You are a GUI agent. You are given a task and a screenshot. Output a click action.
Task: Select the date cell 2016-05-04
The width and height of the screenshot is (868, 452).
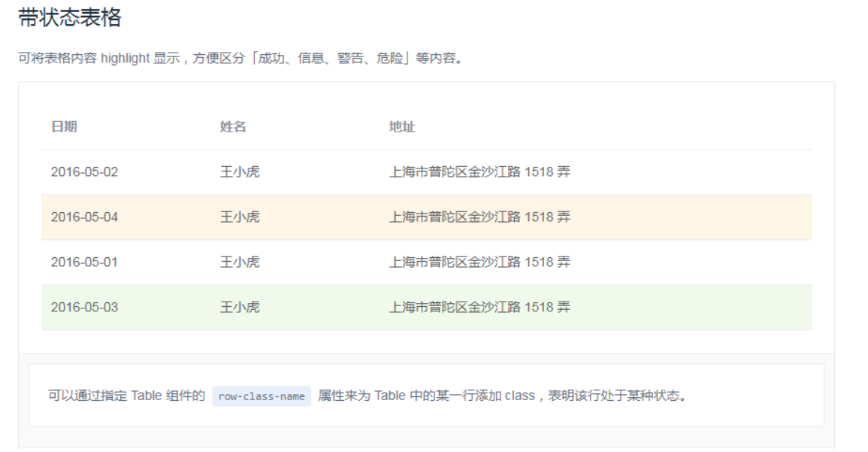[x=85, y=217]
